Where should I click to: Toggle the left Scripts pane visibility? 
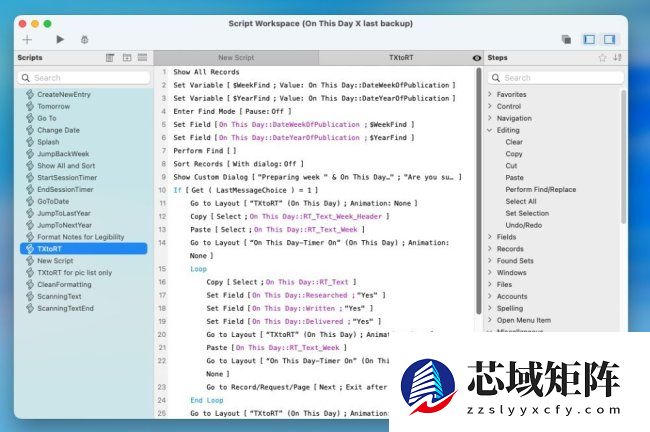tap(588, 39)
